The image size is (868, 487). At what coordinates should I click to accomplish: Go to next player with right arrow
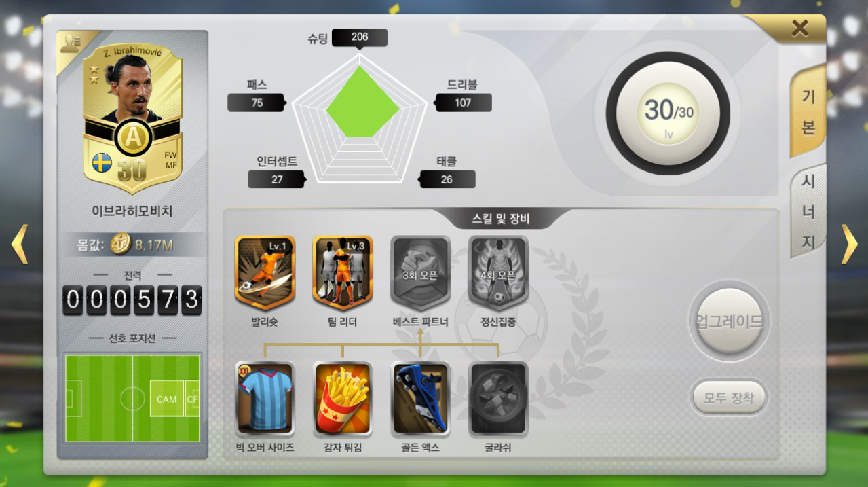coord(850,243)
